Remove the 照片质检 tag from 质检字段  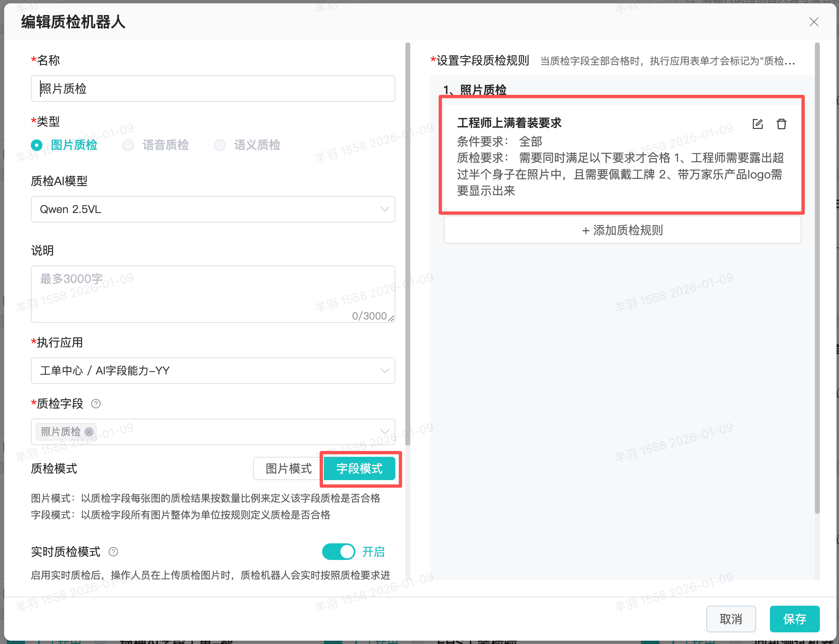[89, 432]
